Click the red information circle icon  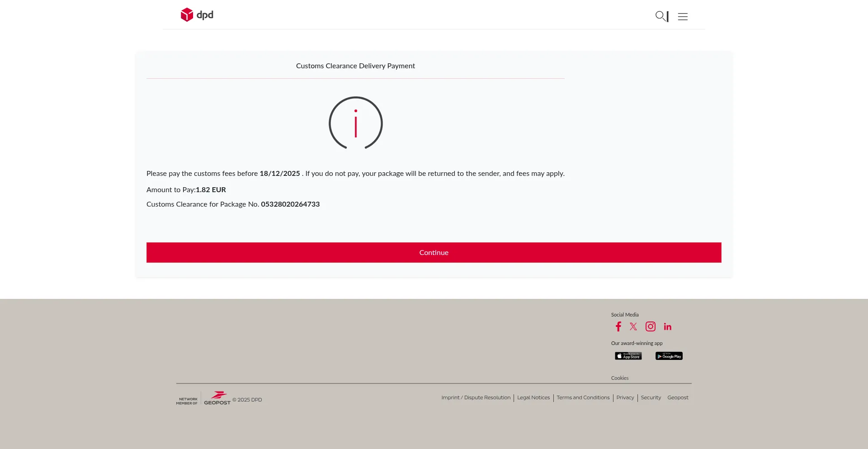click(355, 123)
